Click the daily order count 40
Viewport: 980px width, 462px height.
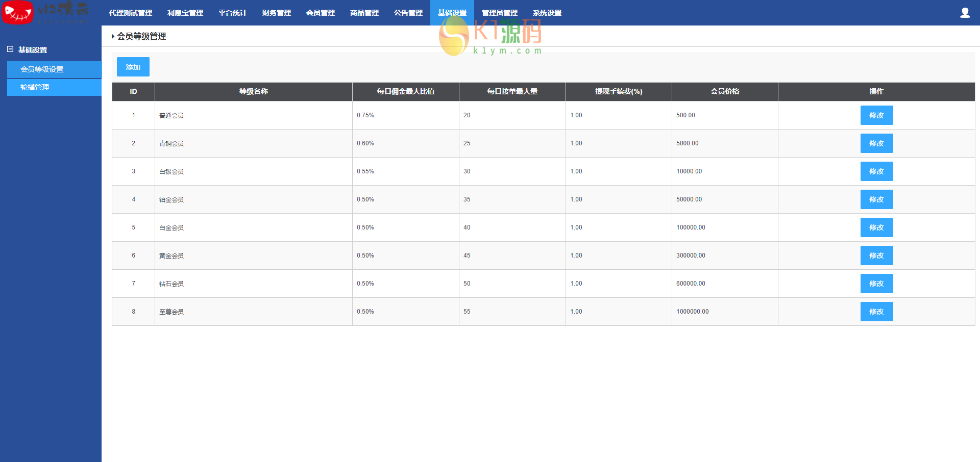point(467,227)
